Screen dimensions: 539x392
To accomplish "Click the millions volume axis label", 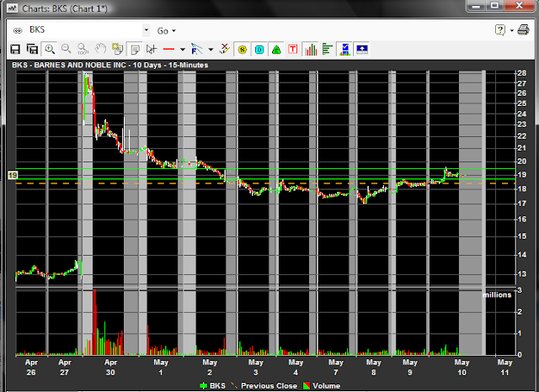I will click(497, 295).
